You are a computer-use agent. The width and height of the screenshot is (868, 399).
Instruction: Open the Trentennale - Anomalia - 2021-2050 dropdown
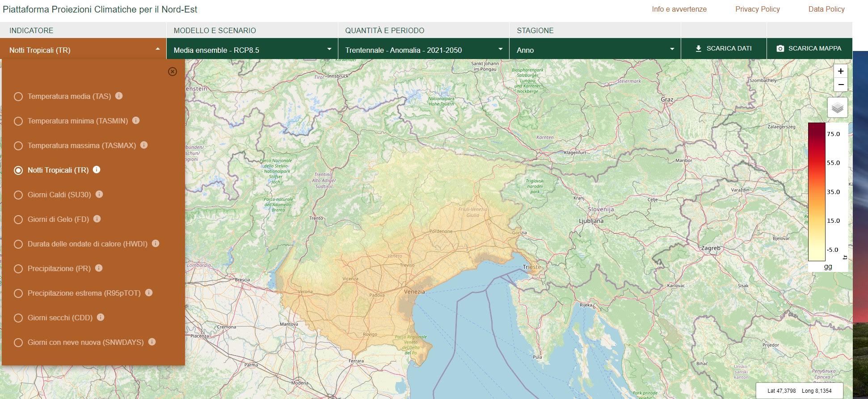click(x=424, y=49)
